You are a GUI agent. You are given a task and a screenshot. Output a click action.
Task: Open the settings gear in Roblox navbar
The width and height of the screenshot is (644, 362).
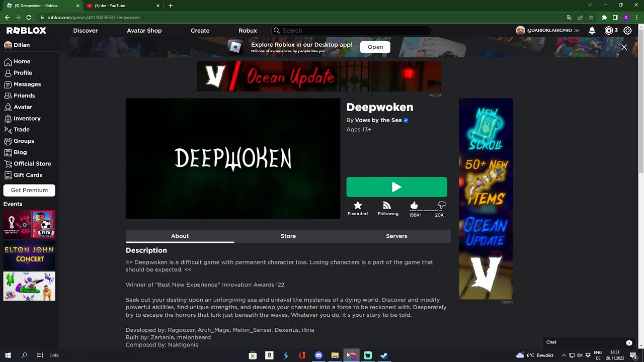pyautogui.click(x=627, y=31)
